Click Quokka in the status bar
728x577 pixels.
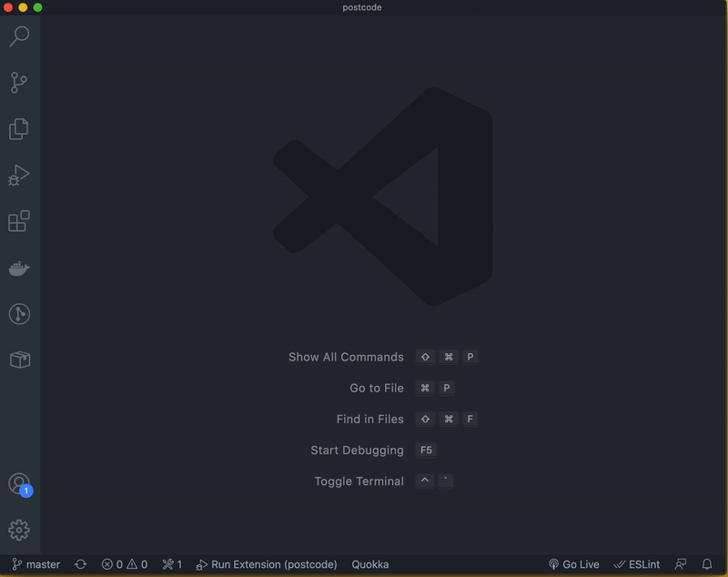pyautogui.click(x=369, y=564)
